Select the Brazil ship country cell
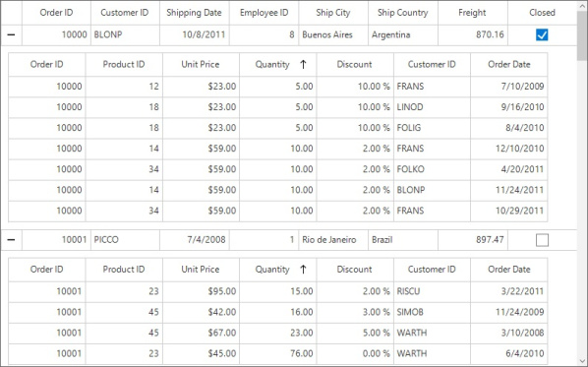Screen dimensions: 588x367 tap(403, 240)
